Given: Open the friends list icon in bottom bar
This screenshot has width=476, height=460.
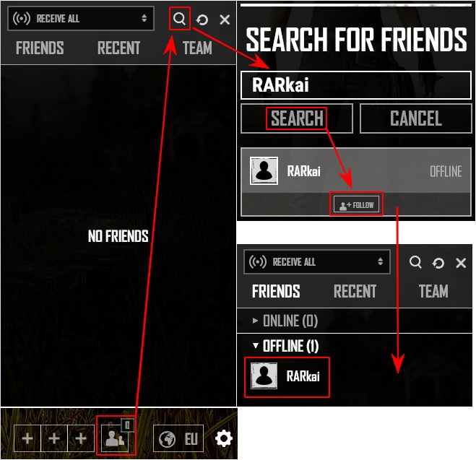Looking at the screenshot, I should pyautogui.click(x=115, y=438).
